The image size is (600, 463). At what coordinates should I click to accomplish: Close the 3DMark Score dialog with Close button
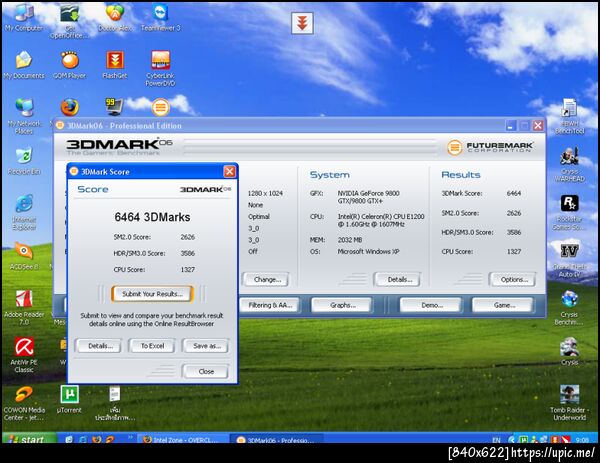[206, 371]
